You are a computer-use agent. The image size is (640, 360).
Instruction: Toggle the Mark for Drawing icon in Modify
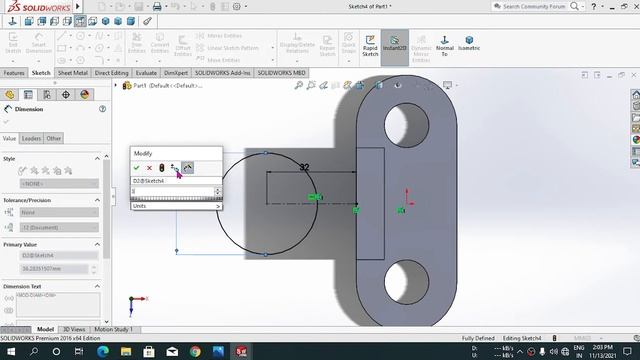(188, 168)
